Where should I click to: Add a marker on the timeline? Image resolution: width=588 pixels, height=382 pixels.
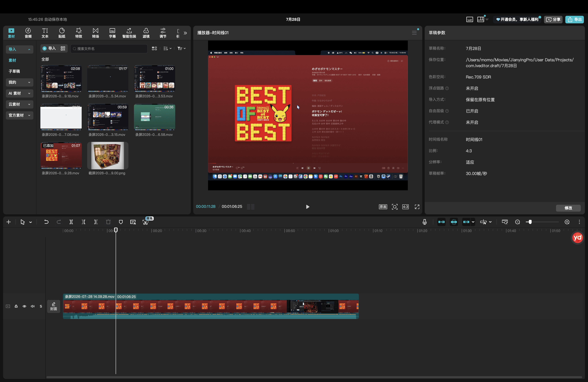(x=121, y=222)
